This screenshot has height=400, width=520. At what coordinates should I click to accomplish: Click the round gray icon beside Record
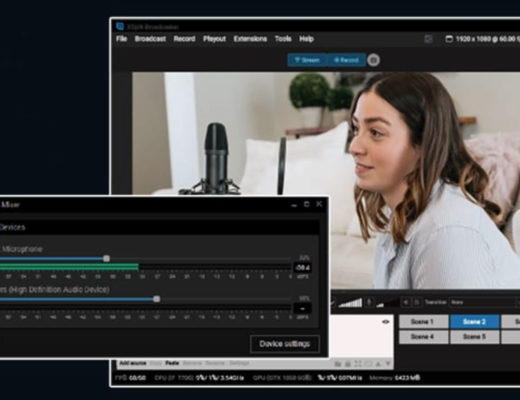[x=373, y=60]
